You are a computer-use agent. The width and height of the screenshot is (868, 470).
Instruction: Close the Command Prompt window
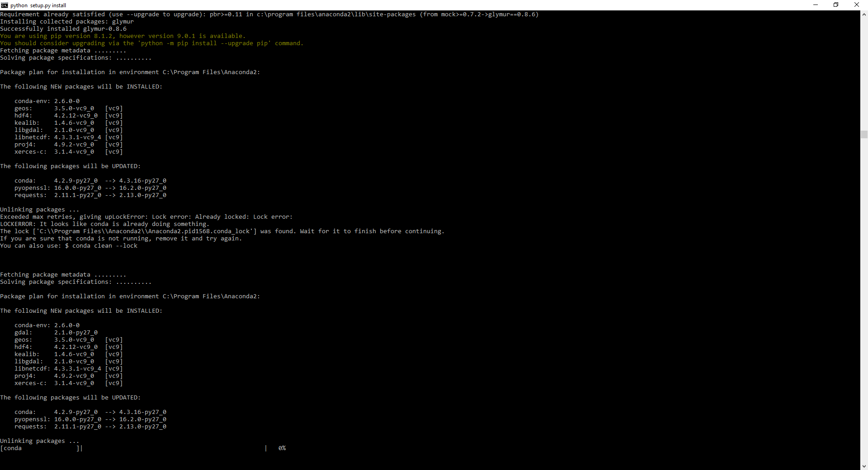click(x=857, y=5)
